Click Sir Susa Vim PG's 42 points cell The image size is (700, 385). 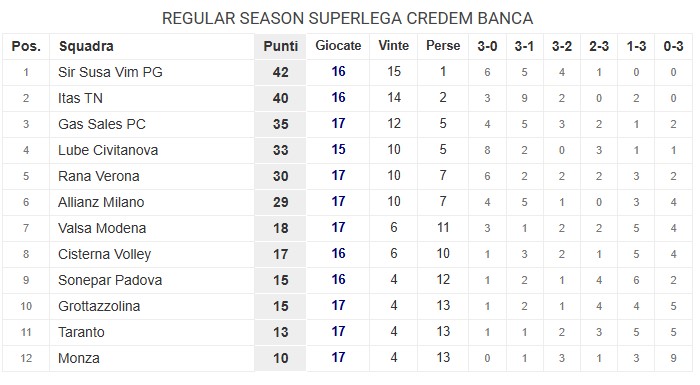[x=280, y=72]
